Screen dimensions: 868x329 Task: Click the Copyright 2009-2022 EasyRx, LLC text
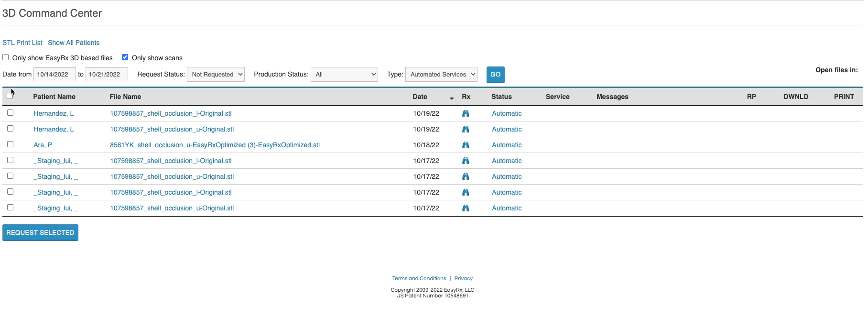click(433, 290)
